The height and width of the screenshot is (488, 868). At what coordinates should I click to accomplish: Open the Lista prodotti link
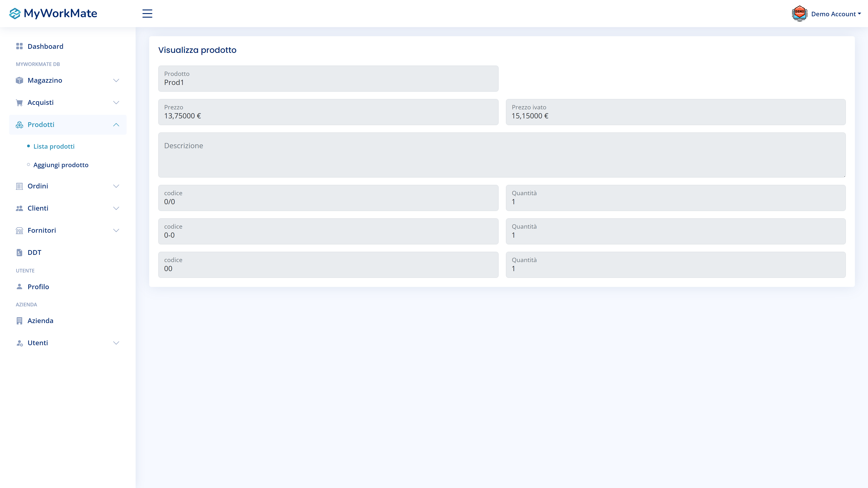coord(54,146)
